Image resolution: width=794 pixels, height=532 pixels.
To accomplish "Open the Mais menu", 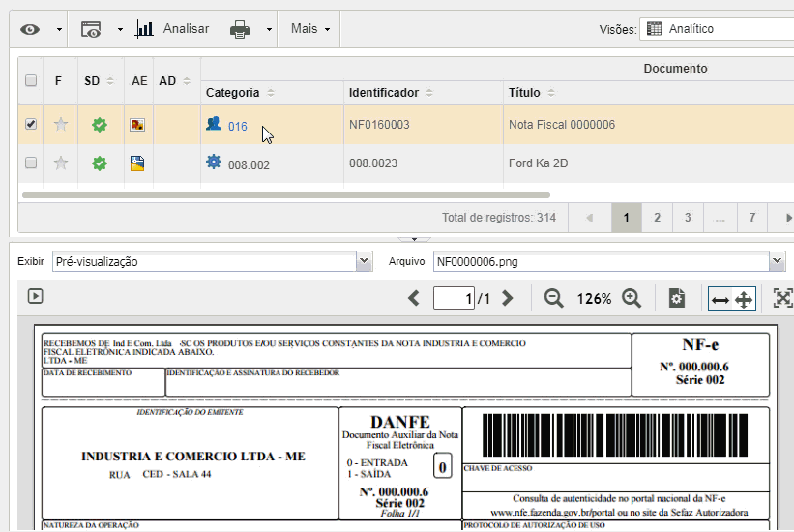I will coord(309,29).
